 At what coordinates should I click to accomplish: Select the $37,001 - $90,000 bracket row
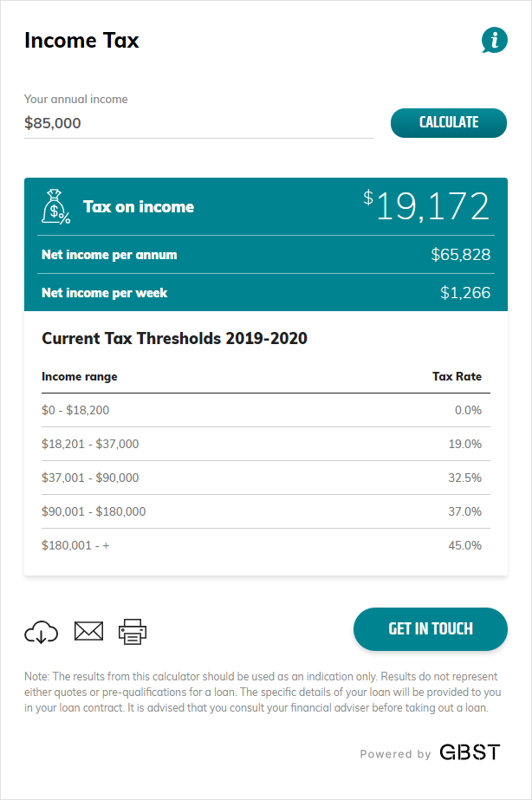point(266,478)
